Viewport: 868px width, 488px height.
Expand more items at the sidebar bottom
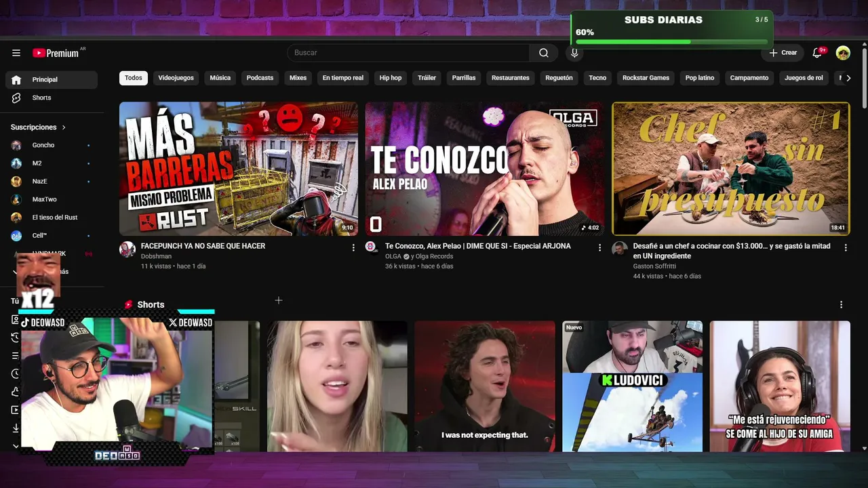point(16,446)
